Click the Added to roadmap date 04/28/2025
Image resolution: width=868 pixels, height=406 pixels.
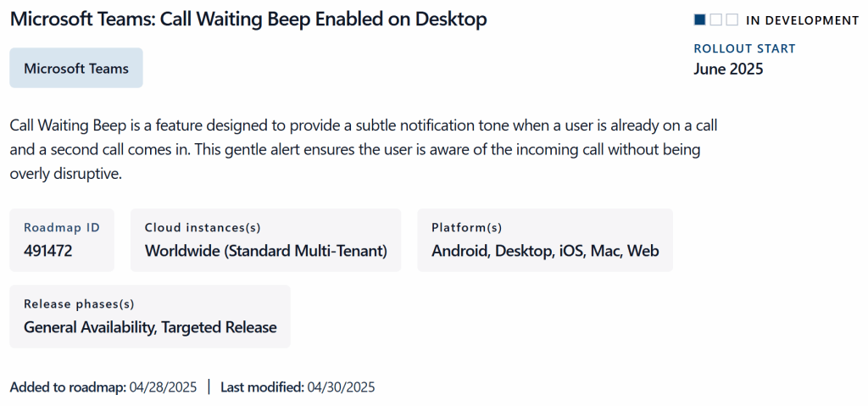pyautogui.click(x=163, y=387)
